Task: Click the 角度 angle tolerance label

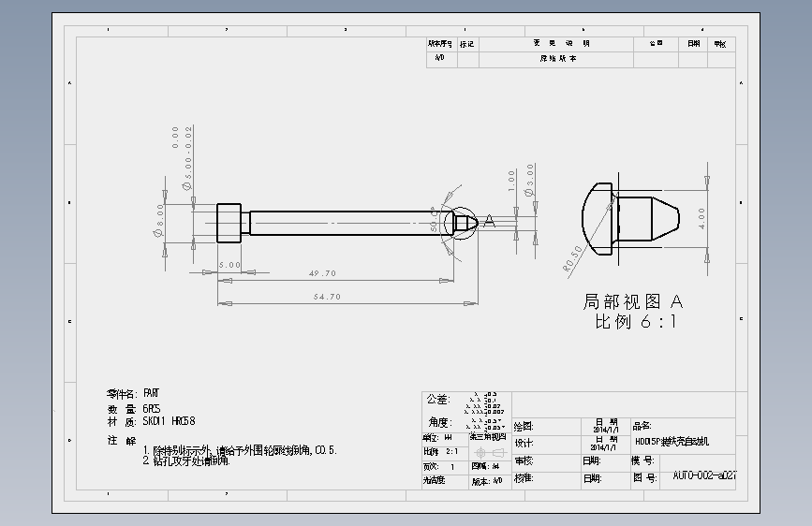Action: [440, 422]
